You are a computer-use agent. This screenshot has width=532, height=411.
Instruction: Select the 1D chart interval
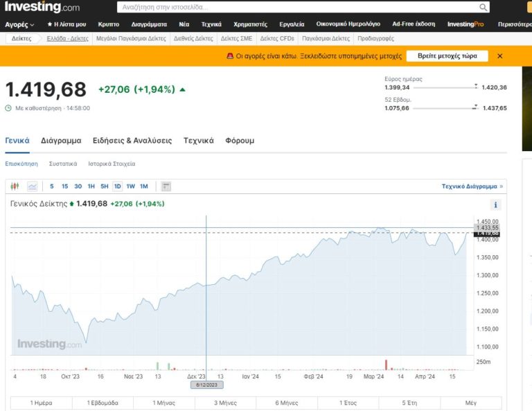(x=117, y=186)
